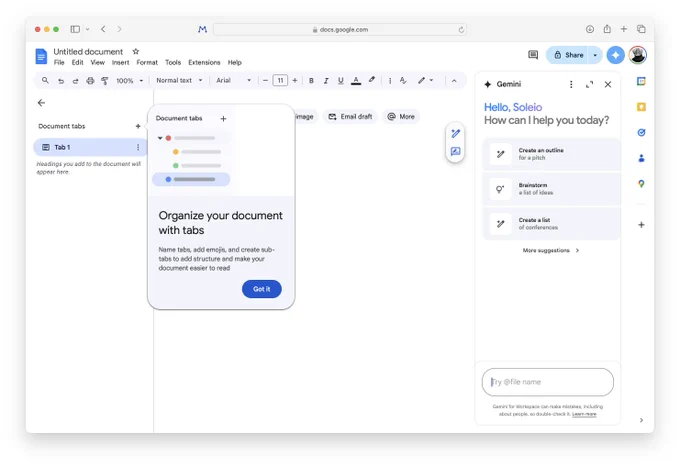Click the three-dot toolbar overflow button
The image size is (680, 467).
(x=390, y=81)
